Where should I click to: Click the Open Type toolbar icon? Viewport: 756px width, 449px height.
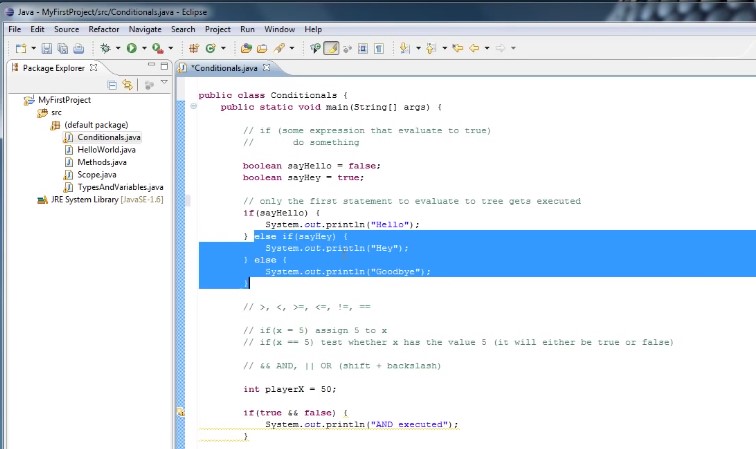[245, 48]
